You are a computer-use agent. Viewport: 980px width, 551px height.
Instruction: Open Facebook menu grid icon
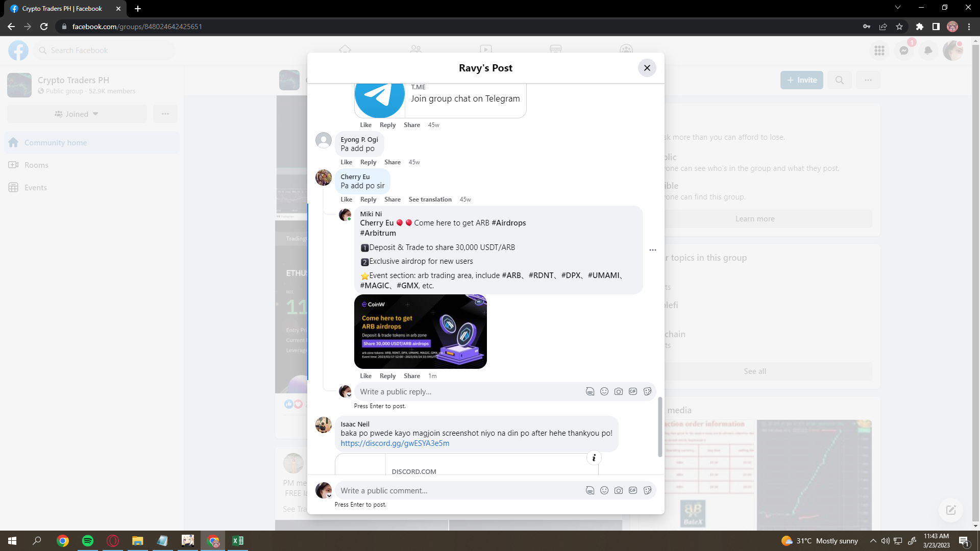click(x=879, y=51)
